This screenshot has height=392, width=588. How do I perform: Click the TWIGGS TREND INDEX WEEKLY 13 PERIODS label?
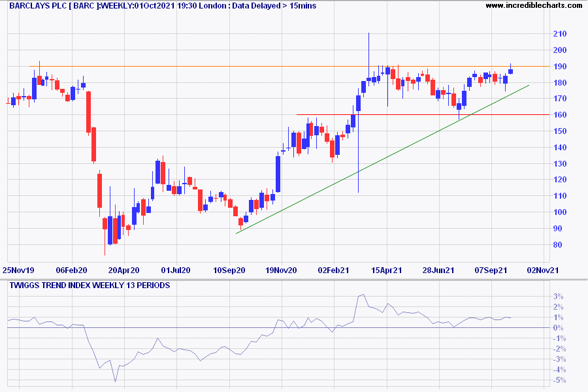pos(90,286)
